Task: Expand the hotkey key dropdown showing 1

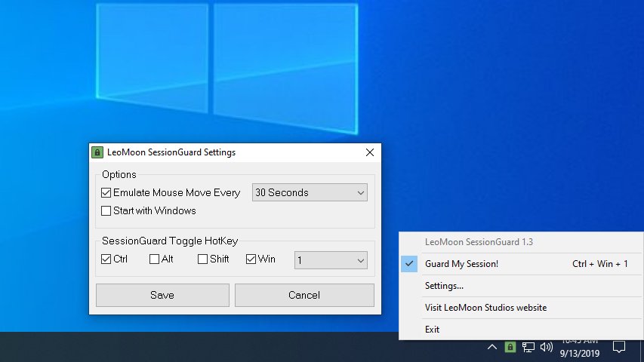Action: 330,260
